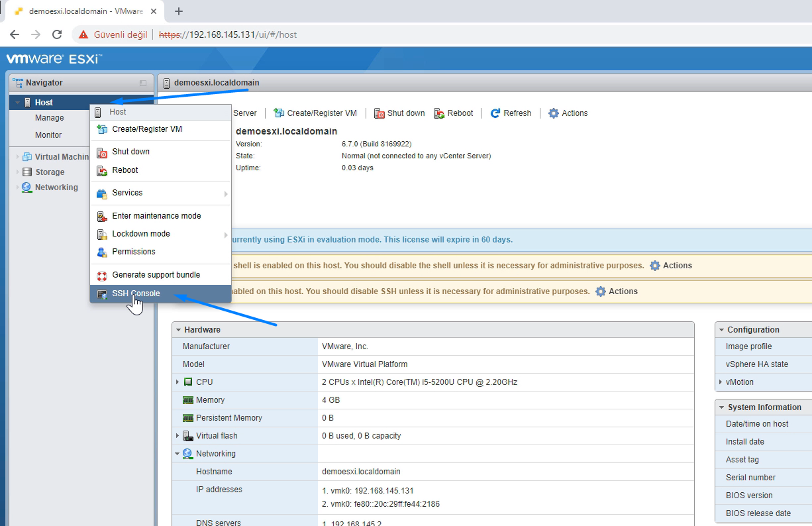Collapse the Host tree node
812x526 pixels.
[18, 103]
